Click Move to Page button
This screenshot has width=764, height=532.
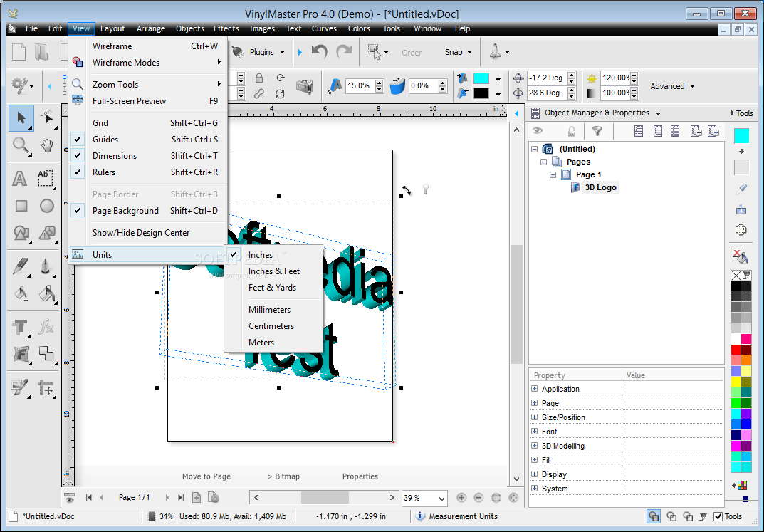[206, 476]
